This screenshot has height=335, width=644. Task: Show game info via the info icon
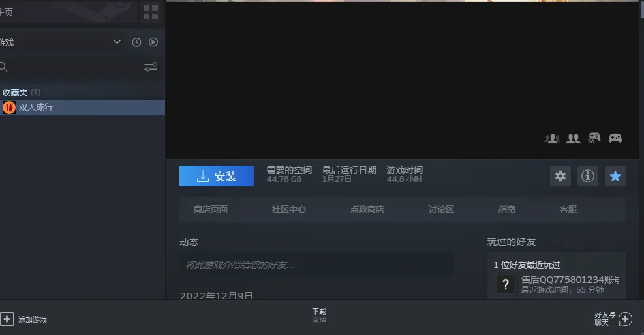[588, 176]
